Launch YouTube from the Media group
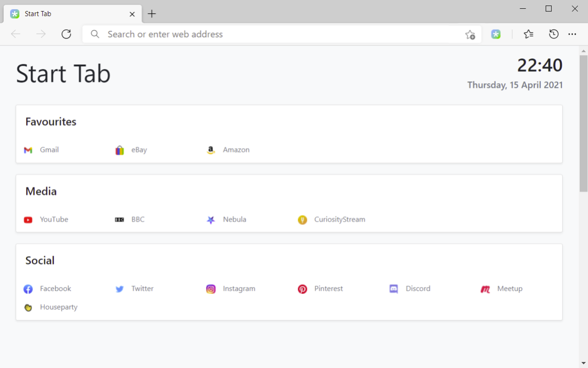The image size is (588, 368). [x=46, y=219]
